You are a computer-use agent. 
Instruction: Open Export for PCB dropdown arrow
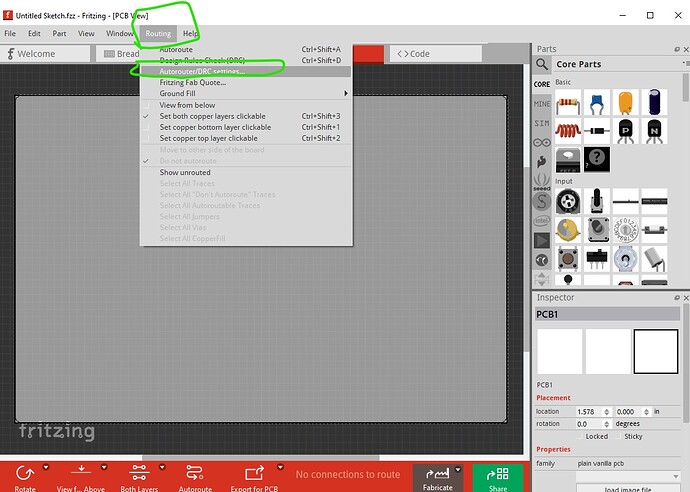280,468
